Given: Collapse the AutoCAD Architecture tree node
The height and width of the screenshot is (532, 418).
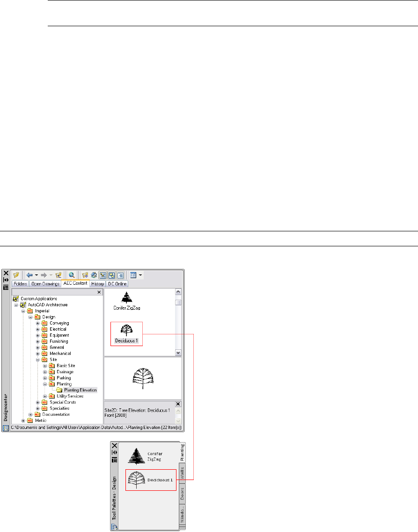Looking at the screenshot, I should [x=16, y=305].
